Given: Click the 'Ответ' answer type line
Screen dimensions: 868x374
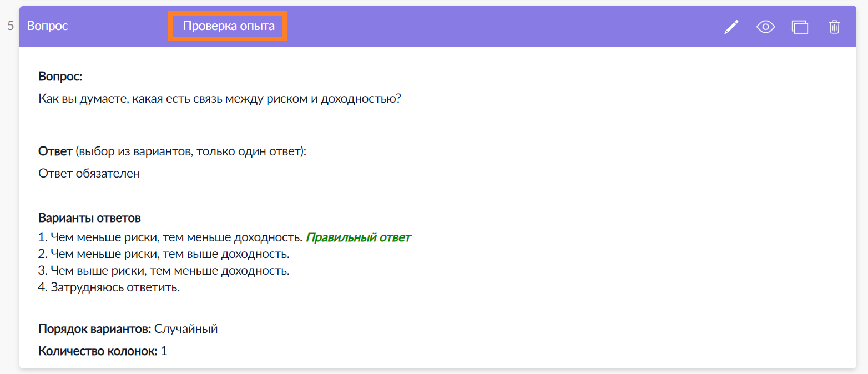Looking at the screenshot, I should [x=173, y=151].
